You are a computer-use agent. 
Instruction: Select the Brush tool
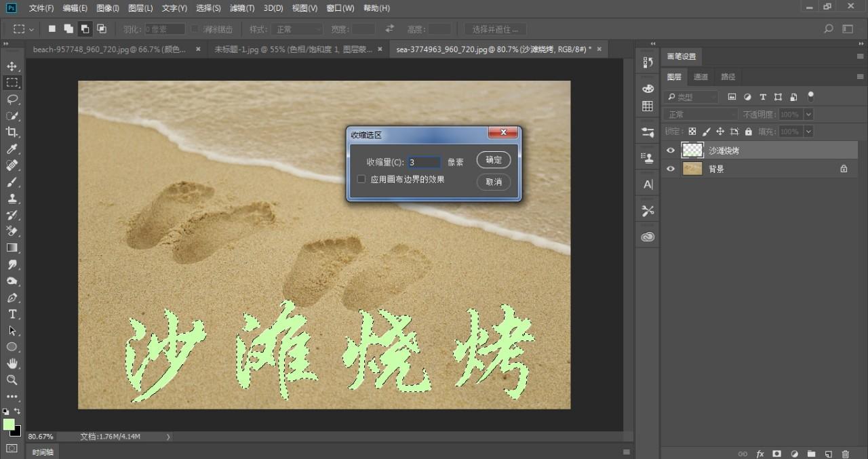click(12, 182)
